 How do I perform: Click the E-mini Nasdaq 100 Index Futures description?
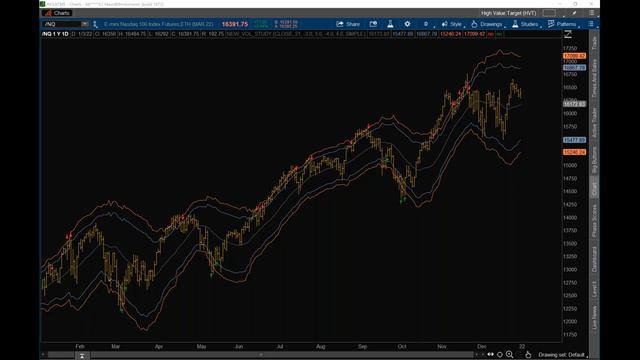tap(158, 24)
